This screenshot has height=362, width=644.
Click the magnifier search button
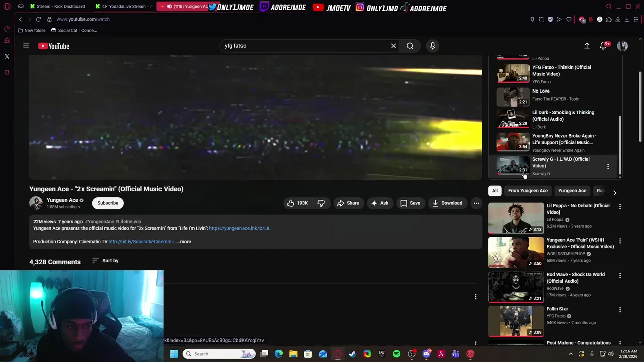(410, 46)
